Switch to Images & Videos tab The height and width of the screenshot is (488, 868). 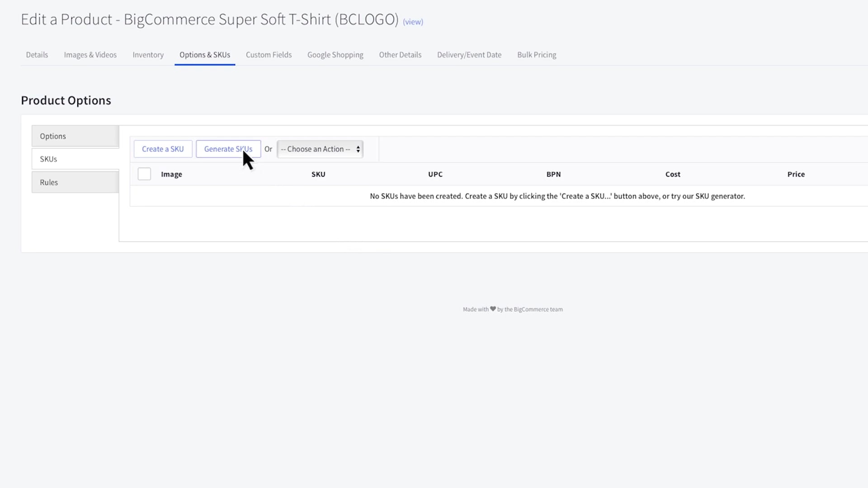(x=90, y=55)
